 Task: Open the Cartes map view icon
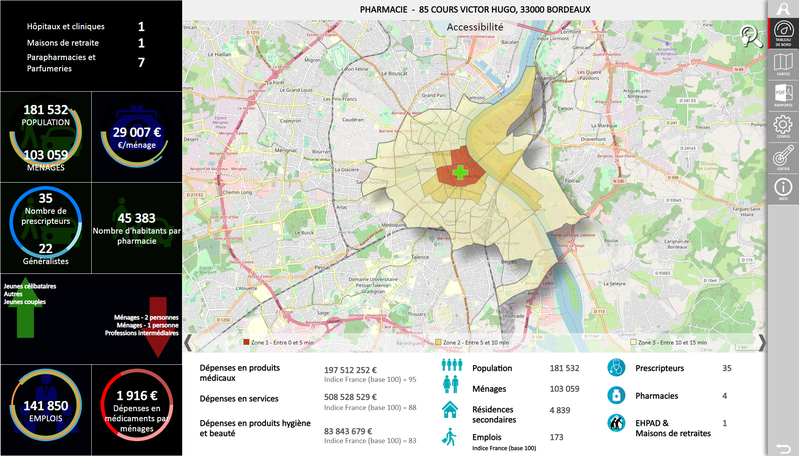(x=783, y=65)
